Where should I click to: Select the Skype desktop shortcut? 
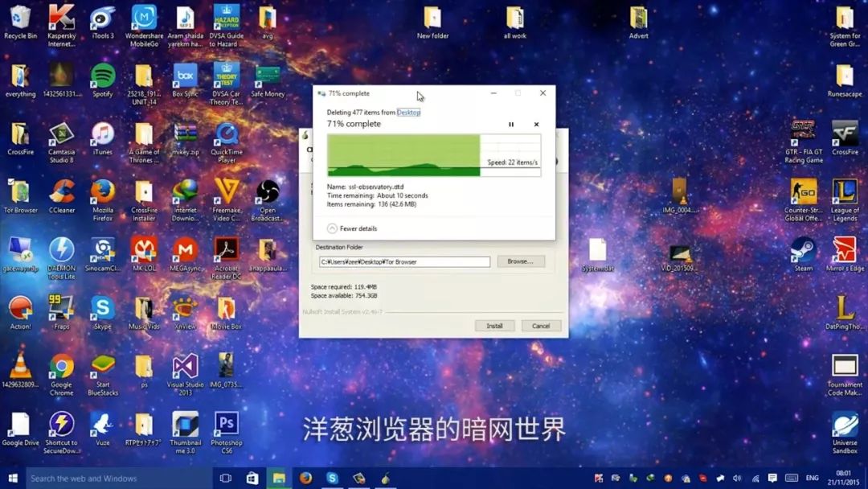(103, 313)
